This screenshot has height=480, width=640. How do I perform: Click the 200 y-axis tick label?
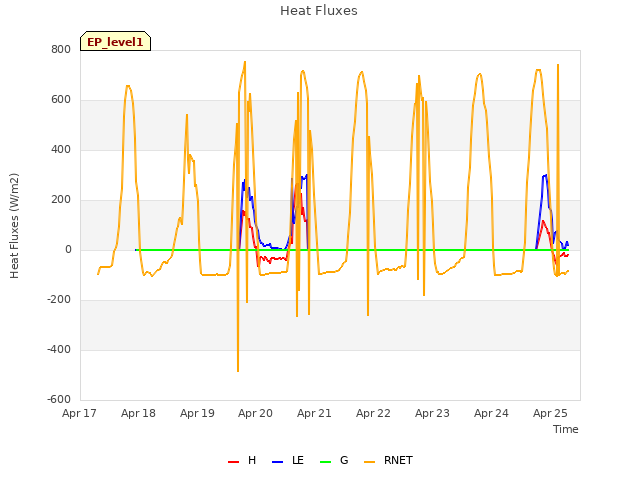coord(61,200)
